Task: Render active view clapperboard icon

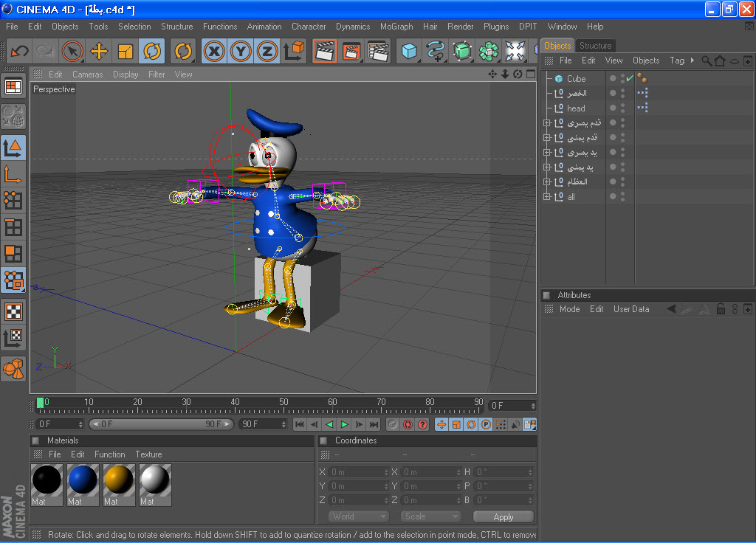Action: [325, 51]
